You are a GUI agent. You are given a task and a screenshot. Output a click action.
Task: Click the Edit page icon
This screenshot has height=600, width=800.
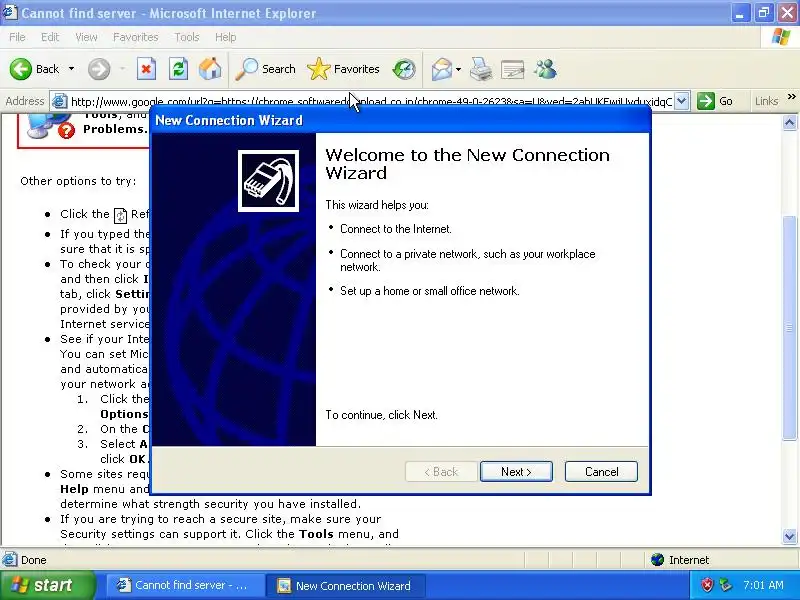513,69
